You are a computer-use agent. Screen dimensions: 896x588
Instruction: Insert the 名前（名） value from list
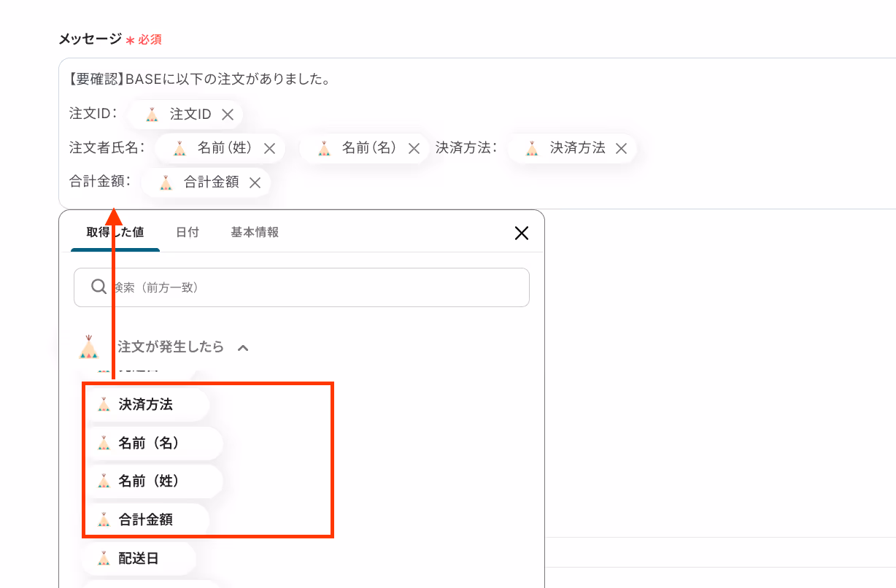tap(152, 443)
